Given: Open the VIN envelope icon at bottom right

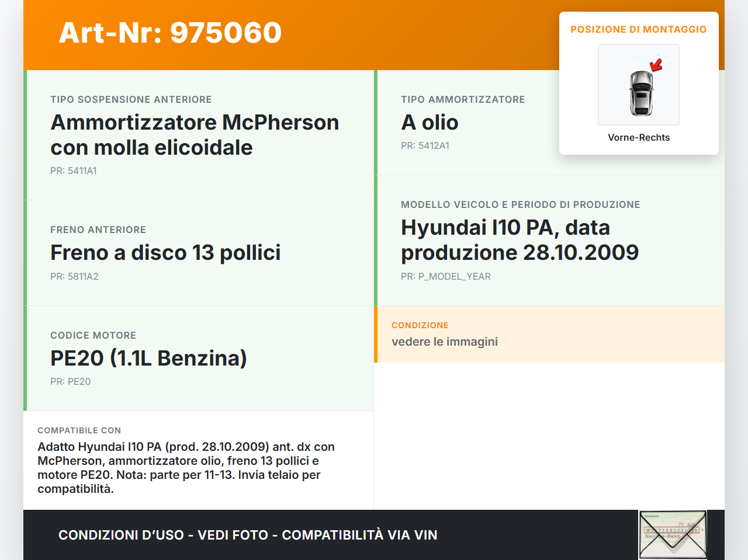Looking at the screenshot, I should pyautogui.click(x=672, y=534).
